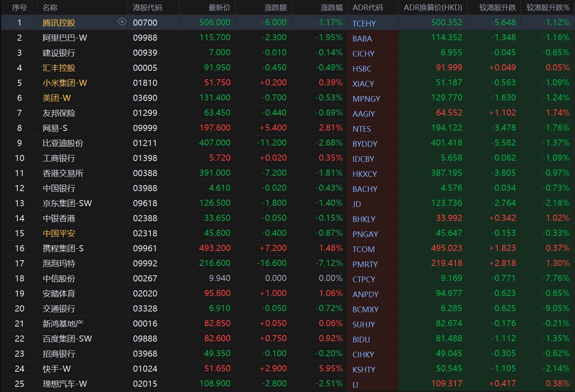The height and width of the screenshot is (392, 575).
Task: Click the 名称 column header
Action: click(50, 7)
